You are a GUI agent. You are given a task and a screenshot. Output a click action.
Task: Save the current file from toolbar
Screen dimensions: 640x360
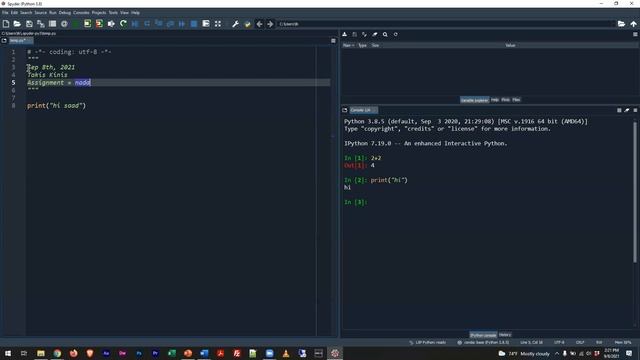(29, 24)
